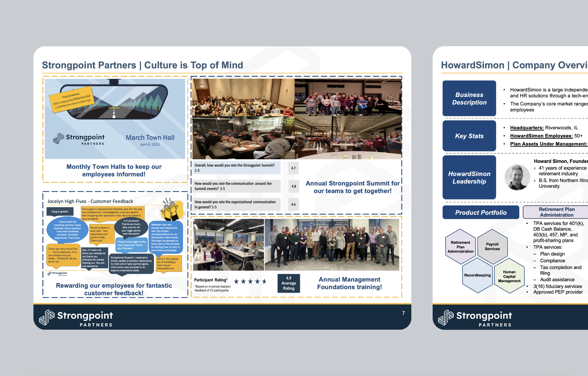The height and width of the screenshot is (376, 588).
Task: Click the Business Description box
Action: [469, 98]
